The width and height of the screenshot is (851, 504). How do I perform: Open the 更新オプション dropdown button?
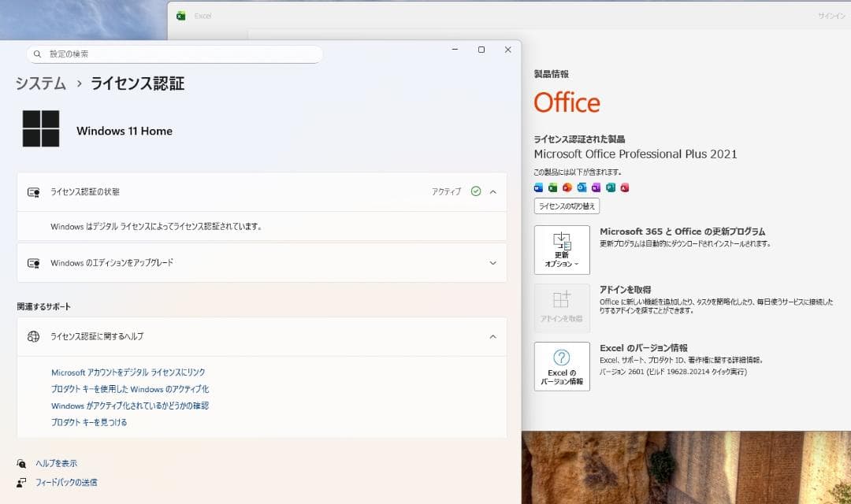click(562, 250)
